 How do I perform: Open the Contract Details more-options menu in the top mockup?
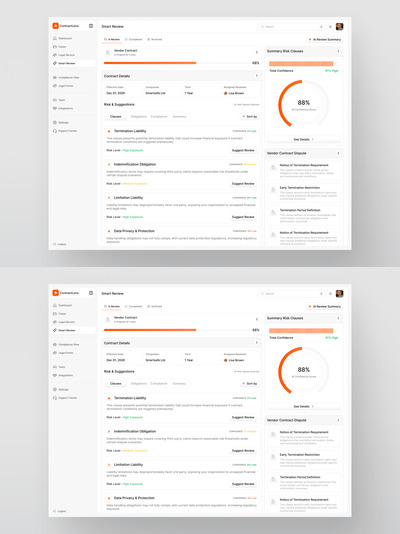(257, 76)
